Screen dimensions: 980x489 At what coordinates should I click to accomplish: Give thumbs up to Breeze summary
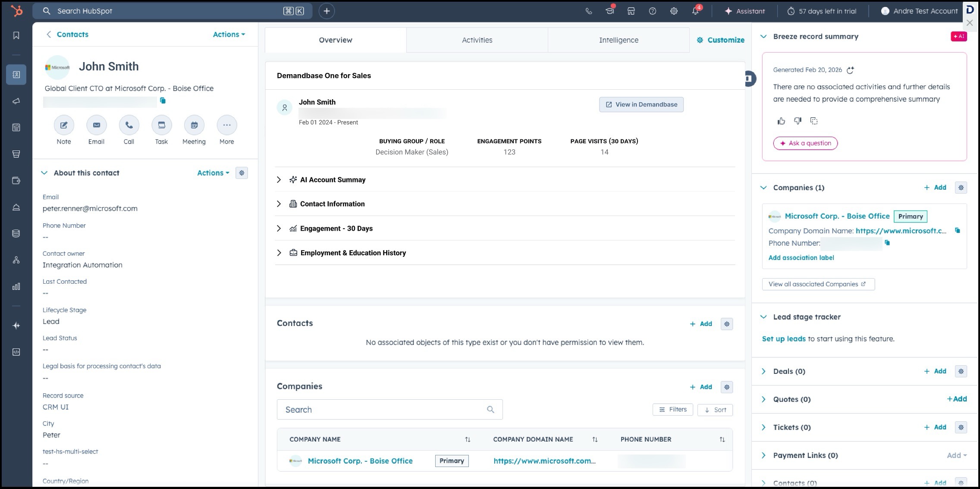click(x=781, y=121)
